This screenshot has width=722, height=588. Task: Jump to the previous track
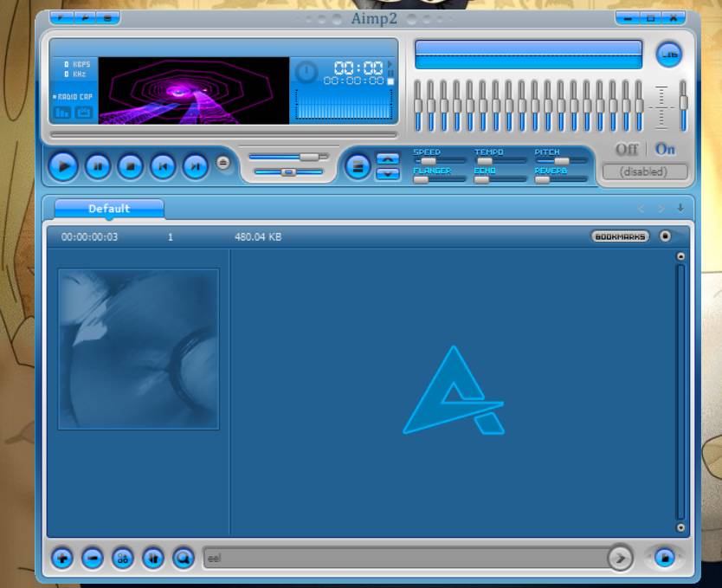click(163, 165)
